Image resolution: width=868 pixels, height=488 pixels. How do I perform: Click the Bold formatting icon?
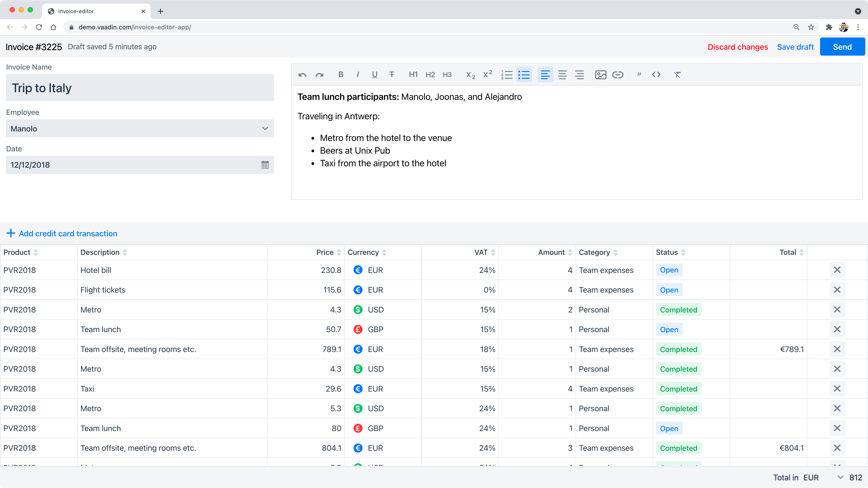pyautogui.click(x=340, y=75)
